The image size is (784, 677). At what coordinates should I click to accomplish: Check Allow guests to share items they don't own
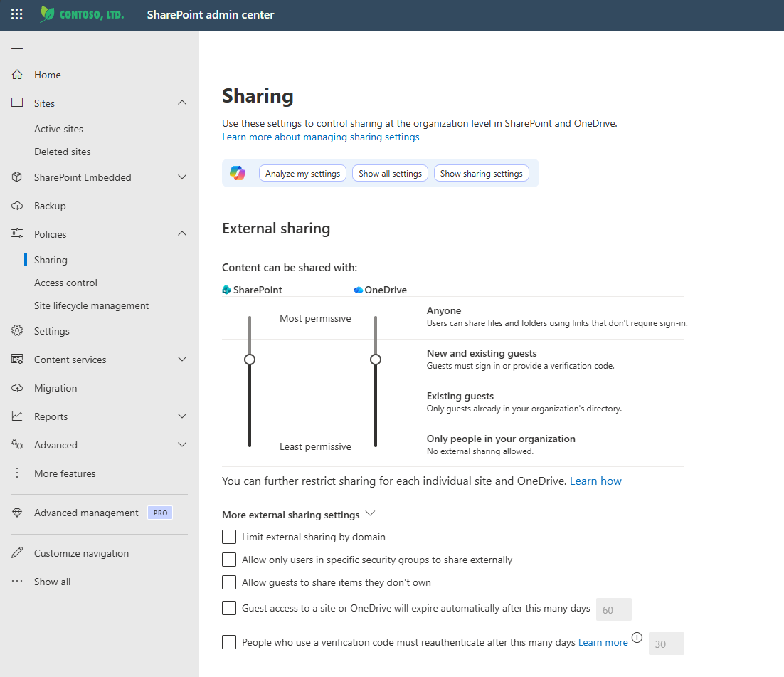(x=229, y=582)
